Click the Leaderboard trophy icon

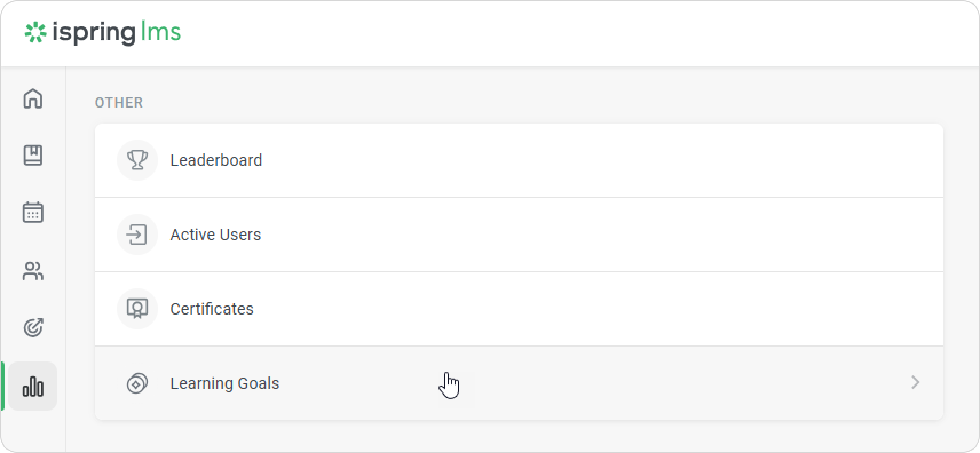[x=137, y=160]
